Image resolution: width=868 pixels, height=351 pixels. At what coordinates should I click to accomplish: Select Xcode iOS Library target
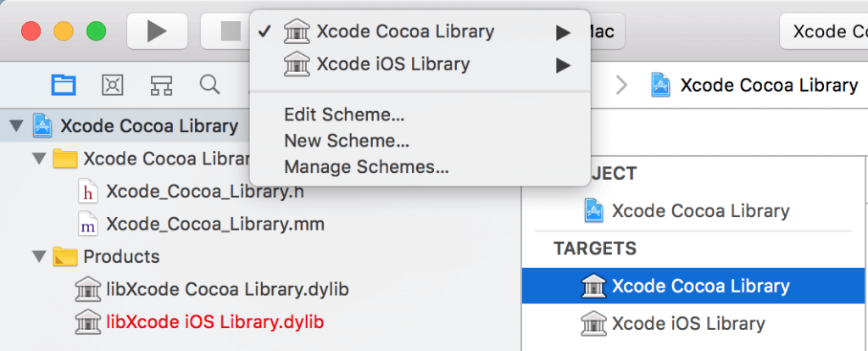687,323
